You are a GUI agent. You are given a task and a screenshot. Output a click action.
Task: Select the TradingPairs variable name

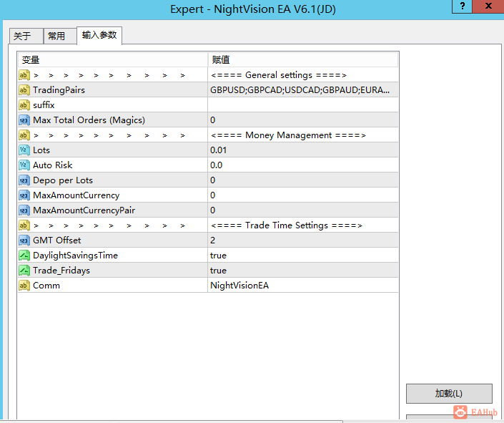pyautogui.click(x=59, y=90)
